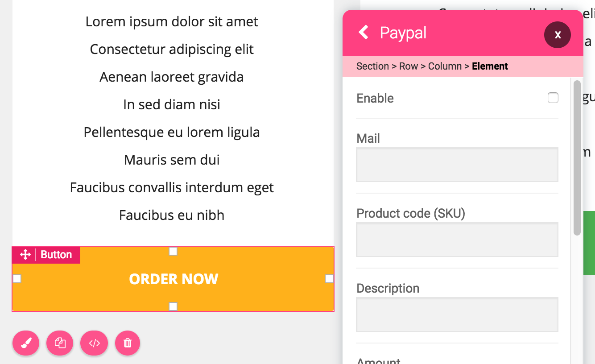Select Row in the breadcrumb
595x364 pixels.
[x=408, y=66]
